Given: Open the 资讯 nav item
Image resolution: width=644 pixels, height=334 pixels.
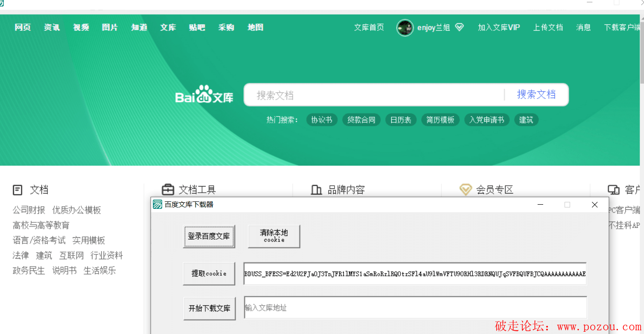Looking at the screenshot, I should click(52, 27).
